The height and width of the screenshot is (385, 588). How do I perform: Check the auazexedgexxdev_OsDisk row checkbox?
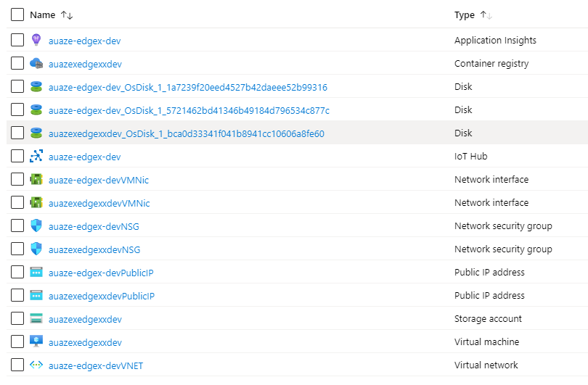coord(17,133)
